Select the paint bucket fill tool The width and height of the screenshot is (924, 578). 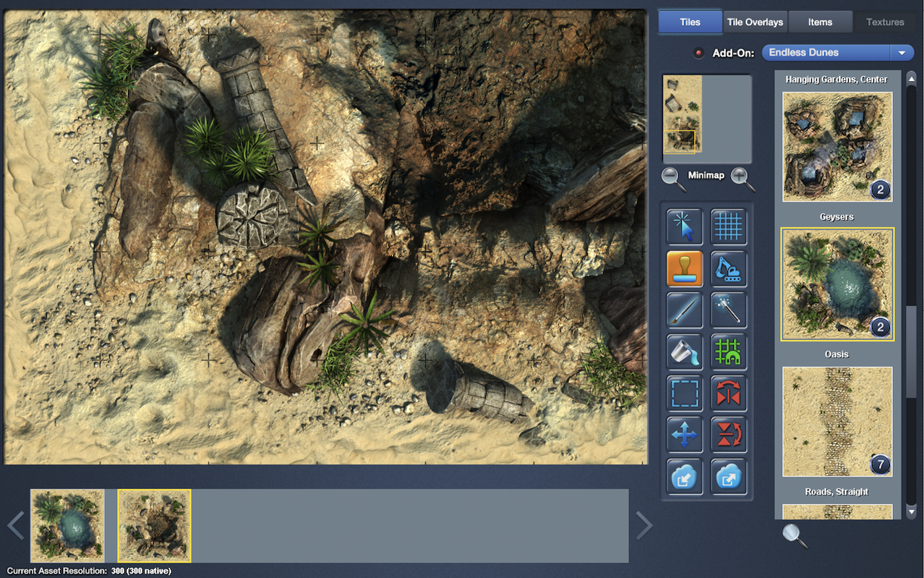[x=684, y=352]
